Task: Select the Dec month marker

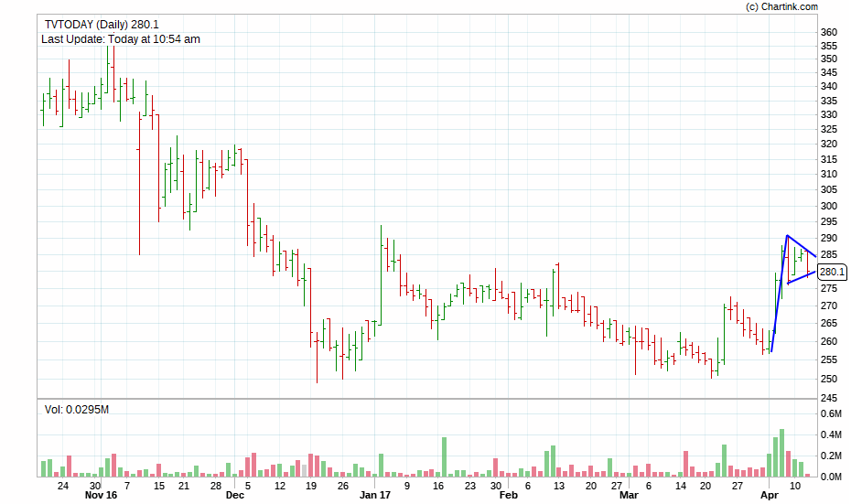Action: (x=234, y=495)
